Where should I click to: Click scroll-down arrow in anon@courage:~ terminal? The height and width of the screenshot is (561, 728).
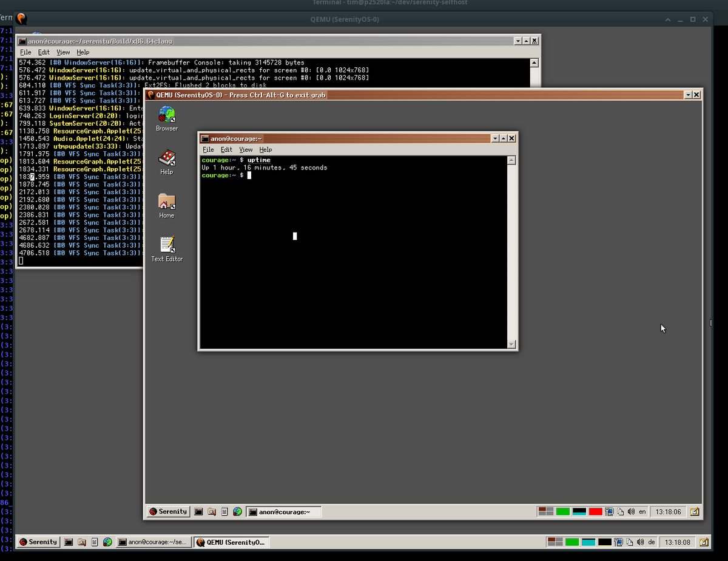[x=511, y=344]
